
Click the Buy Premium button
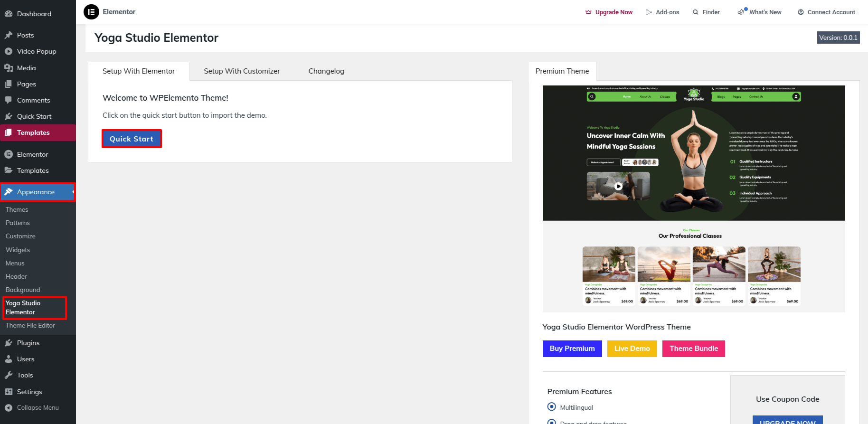572,349
